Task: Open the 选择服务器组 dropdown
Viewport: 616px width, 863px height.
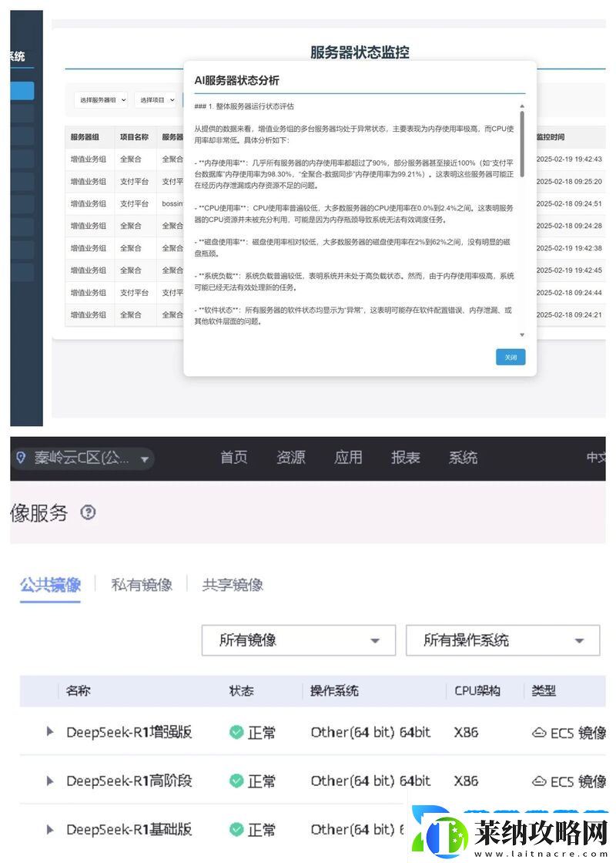Action: tap(101, 99)
